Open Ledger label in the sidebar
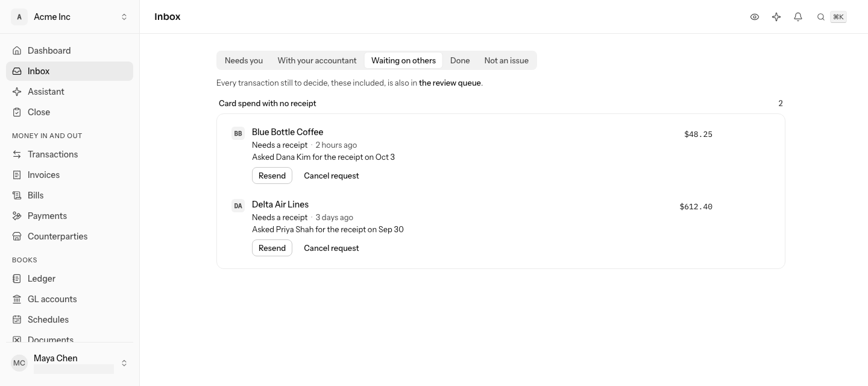The height and width of the screenshot is (386, 868). point(42,279)
